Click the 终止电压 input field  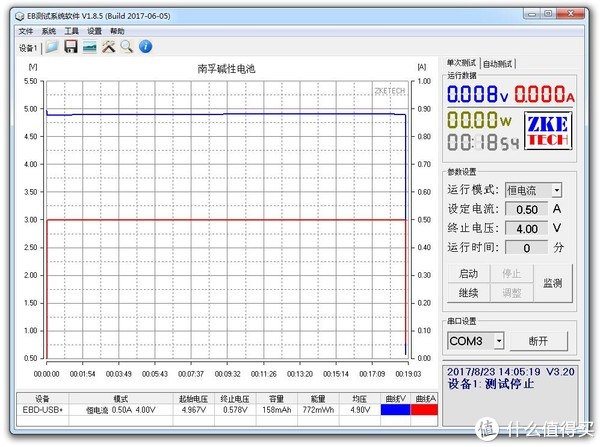(x=527, y=228)
